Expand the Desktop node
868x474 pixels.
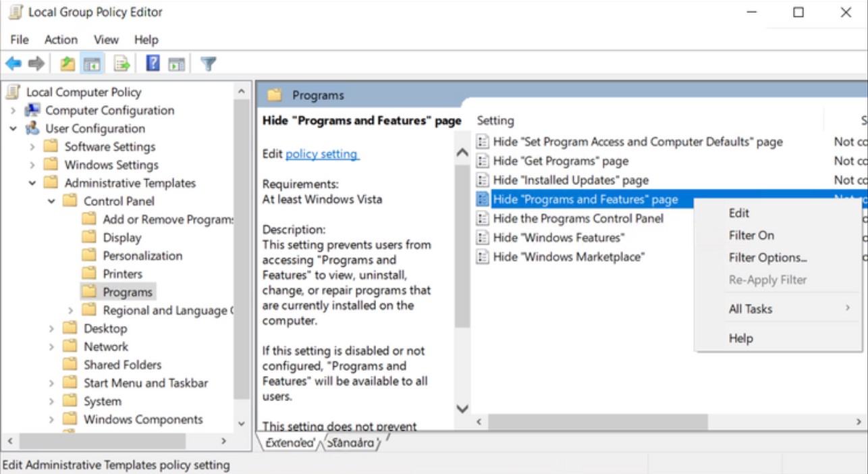click(x=51, y=329)
